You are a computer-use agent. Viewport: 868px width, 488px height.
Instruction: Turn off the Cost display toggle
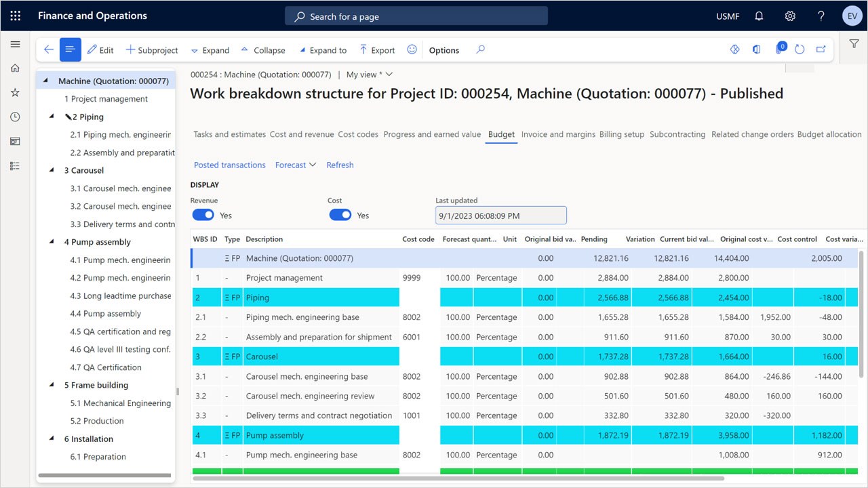click(340, 215)
